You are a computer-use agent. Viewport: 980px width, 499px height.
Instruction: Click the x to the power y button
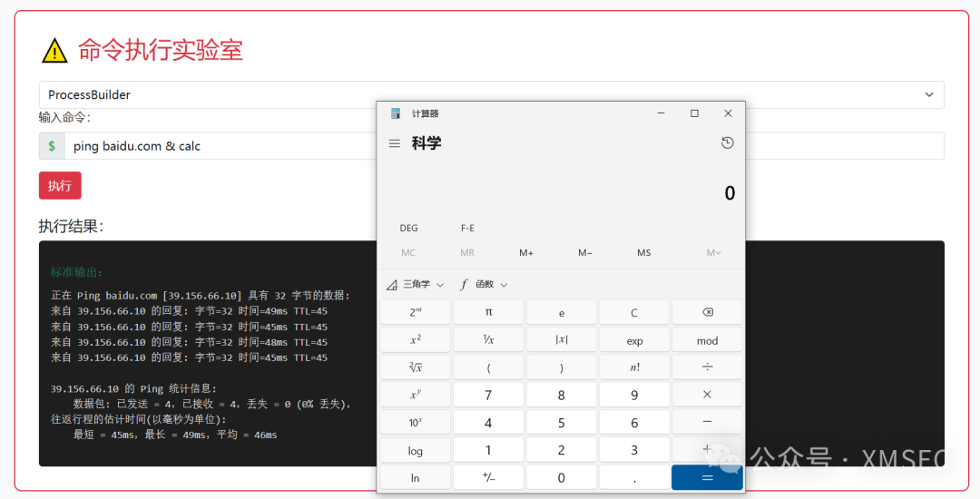click(416, 395)
